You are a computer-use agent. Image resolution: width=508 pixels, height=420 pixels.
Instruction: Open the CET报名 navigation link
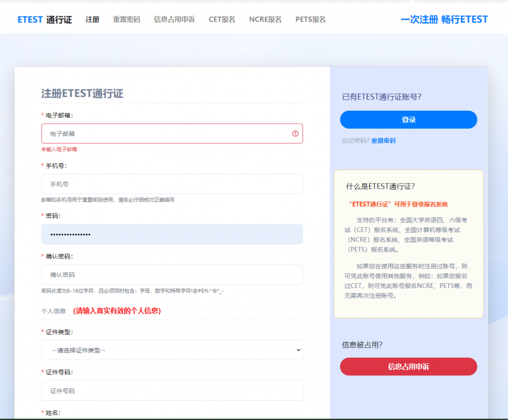click(222, 19)
